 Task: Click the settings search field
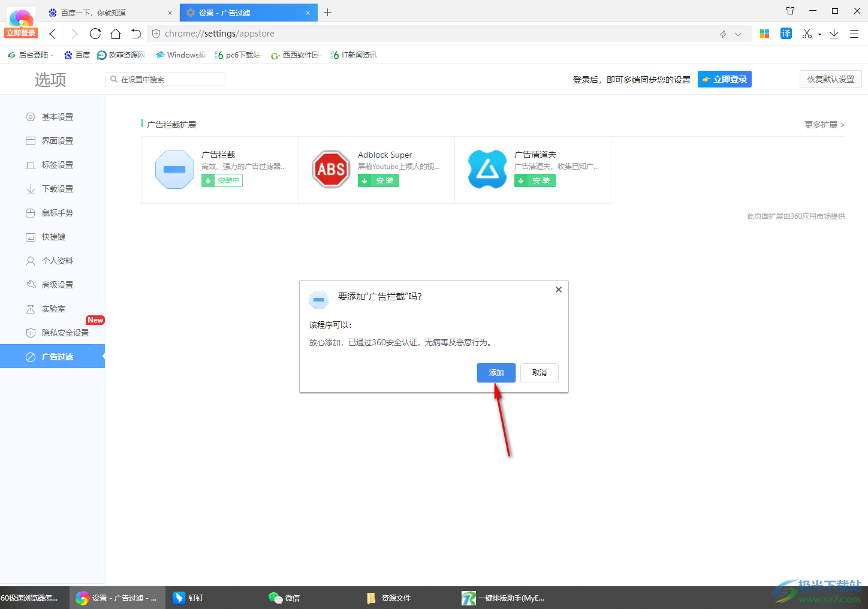pos(165,79)
